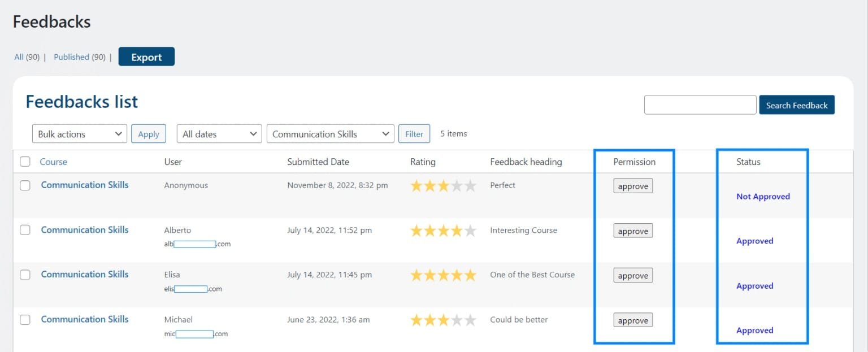Viewport: 868px width, 352px height.
Task: Click the feedback search text field
Action: [700, 105]
